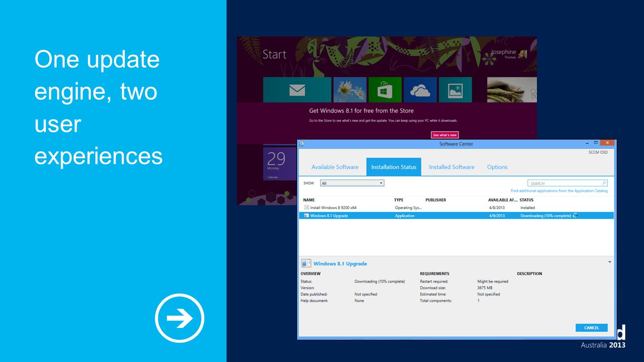644x362 pixels.
Task: Sort the list by the NAME column
Action: coord(309,200)
